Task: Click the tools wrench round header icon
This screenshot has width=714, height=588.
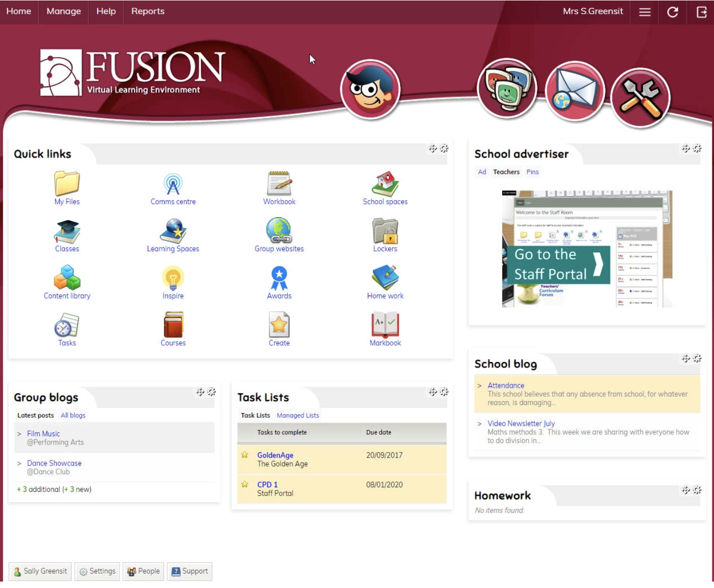Action: (x=640, y=97)
